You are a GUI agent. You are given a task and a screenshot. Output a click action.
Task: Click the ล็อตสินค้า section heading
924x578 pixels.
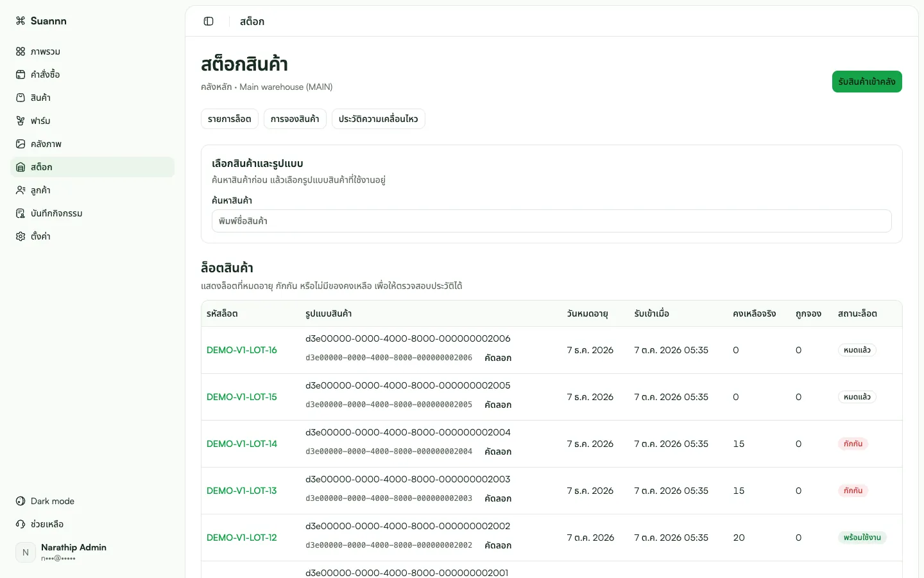point(227,268)
